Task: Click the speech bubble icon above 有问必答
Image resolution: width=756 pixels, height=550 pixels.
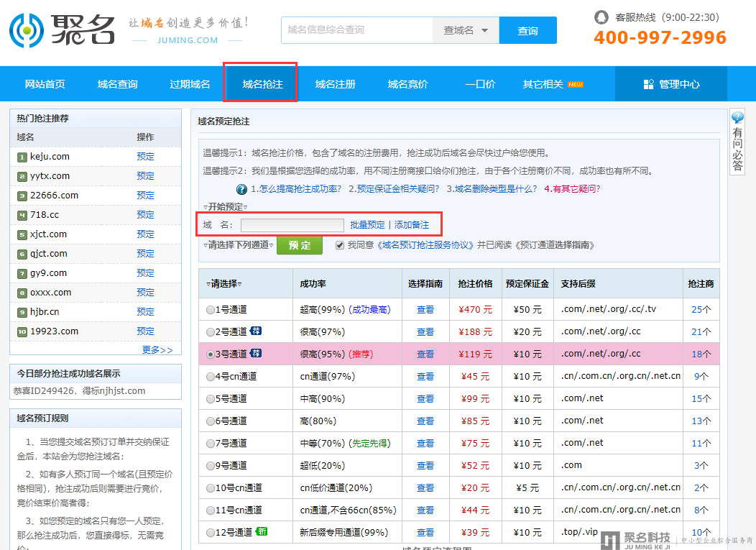Action: coord(737,117)
